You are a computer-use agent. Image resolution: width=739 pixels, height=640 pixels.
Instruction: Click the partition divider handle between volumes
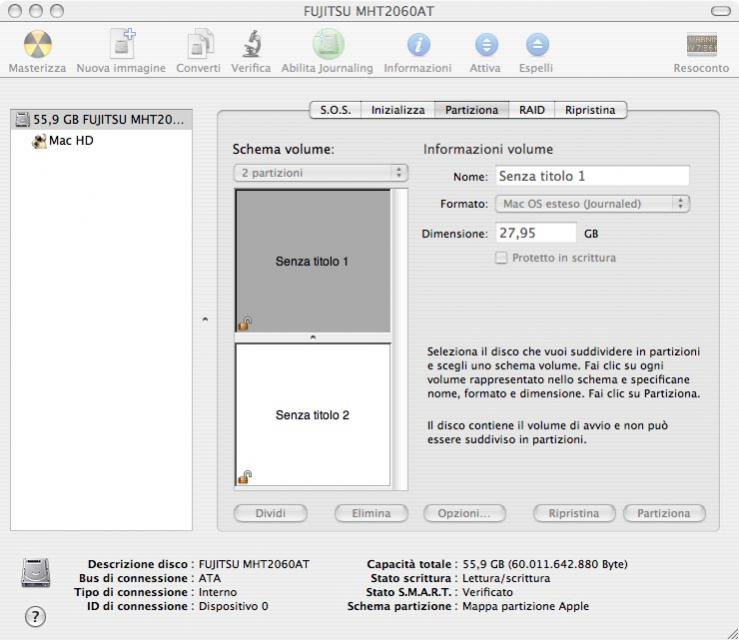[x=313, y=337]
